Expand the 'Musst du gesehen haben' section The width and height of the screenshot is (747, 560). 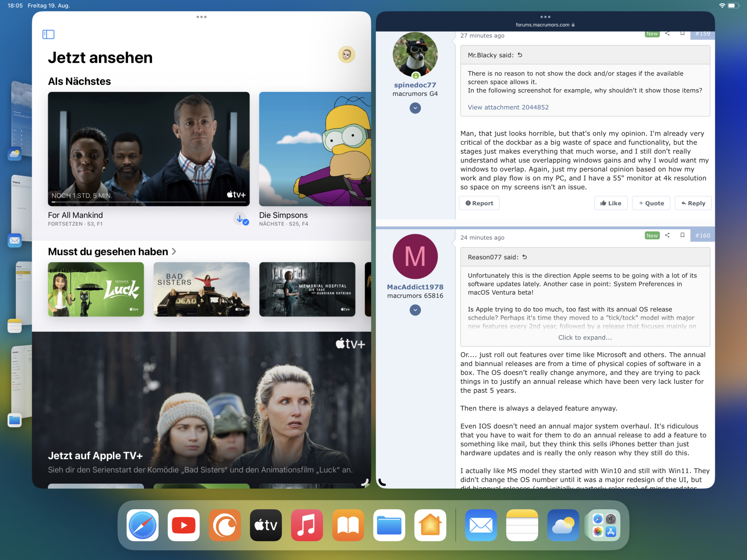(112, 252)
